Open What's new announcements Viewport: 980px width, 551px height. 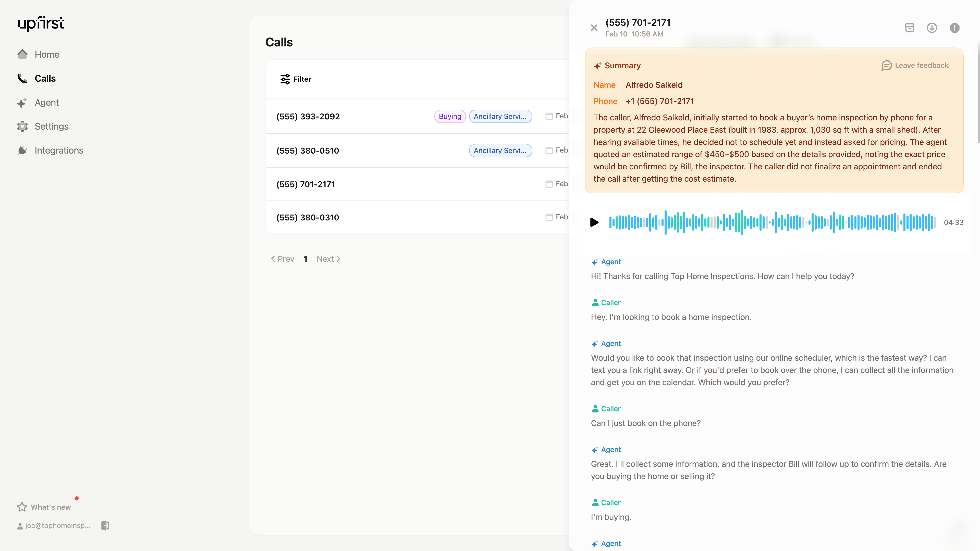click(x=51, y=507)
